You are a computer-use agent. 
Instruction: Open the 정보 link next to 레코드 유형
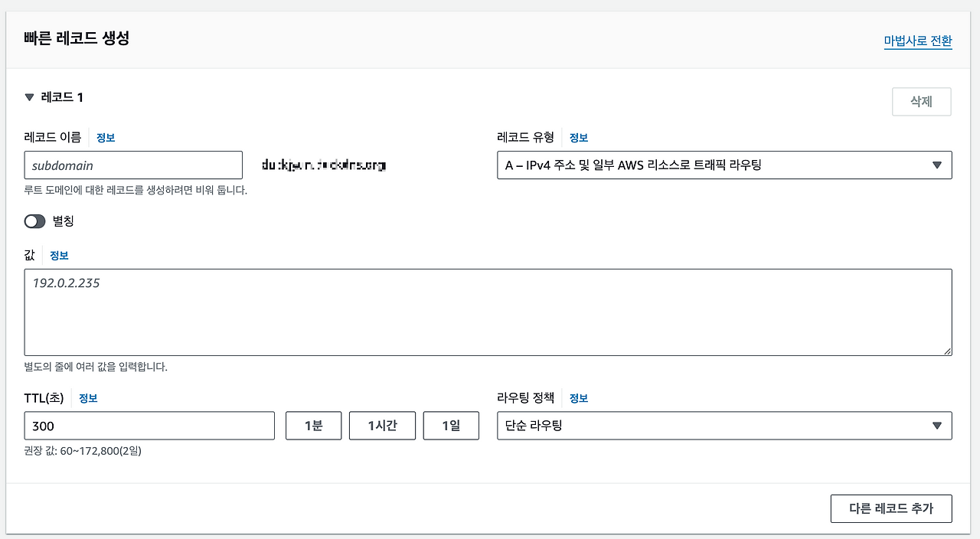[x=578, y=137]
